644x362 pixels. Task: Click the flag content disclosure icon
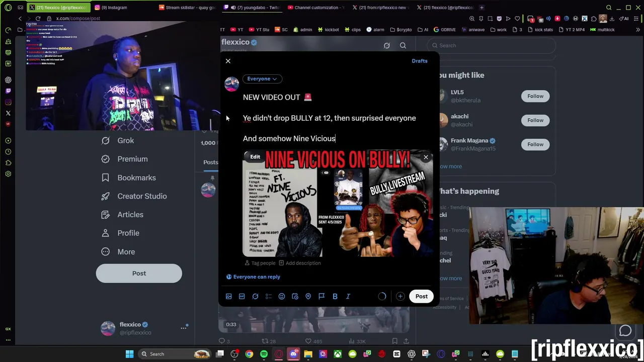[321, 297]
